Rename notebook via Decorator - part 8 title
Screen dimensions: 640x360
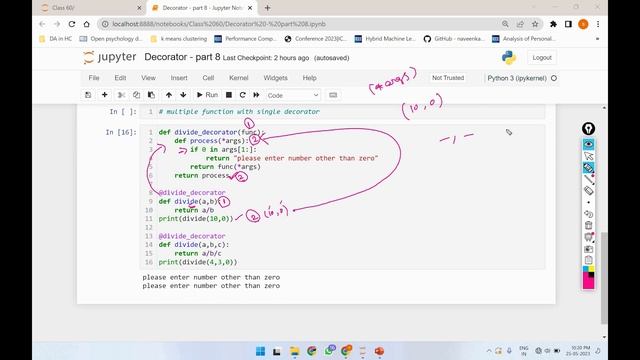pos(182,57)
